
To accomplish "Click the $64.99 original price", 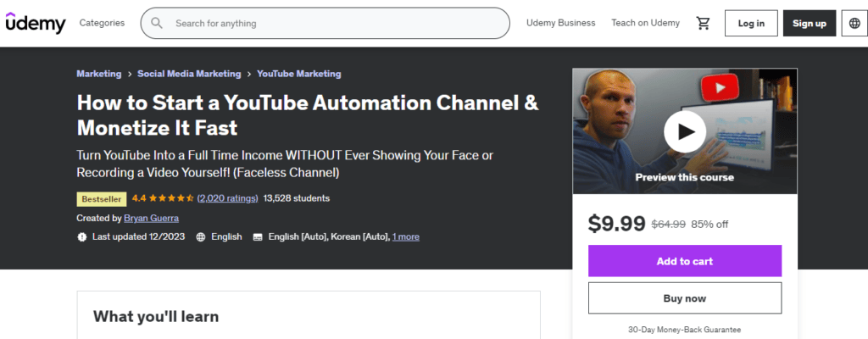I will (x=668, y=224).
